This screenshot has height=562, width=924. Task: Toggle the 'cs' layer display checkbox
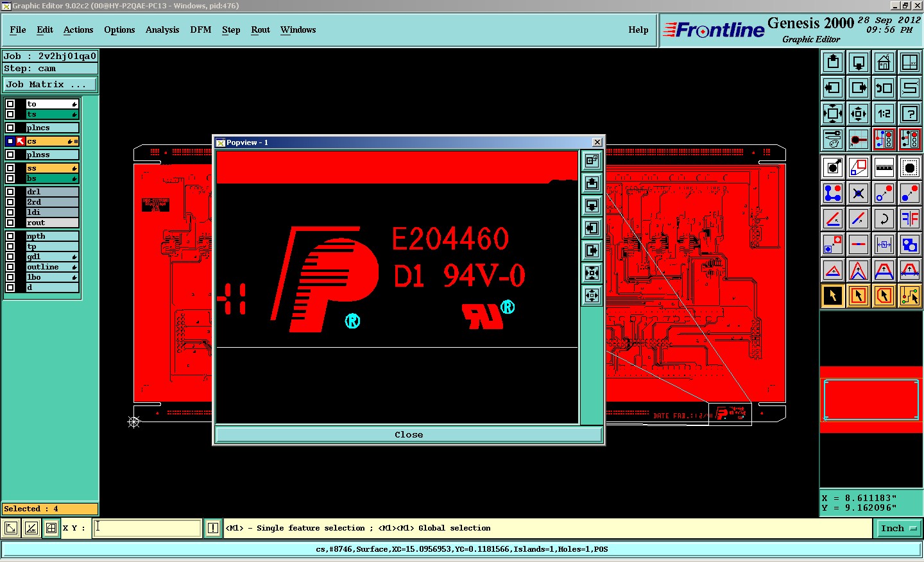click(10, 141)
